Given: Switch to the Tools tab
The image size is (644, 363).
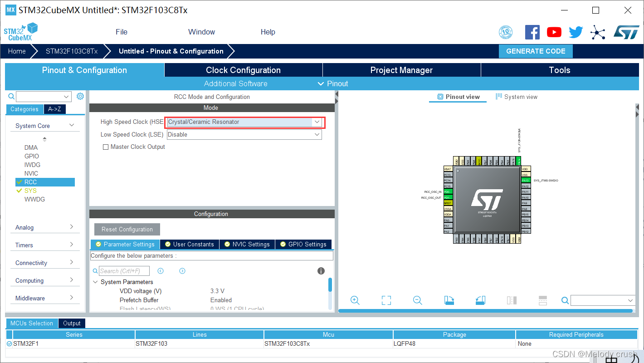Looking at the screenshot, I should (x=560, y=70).
